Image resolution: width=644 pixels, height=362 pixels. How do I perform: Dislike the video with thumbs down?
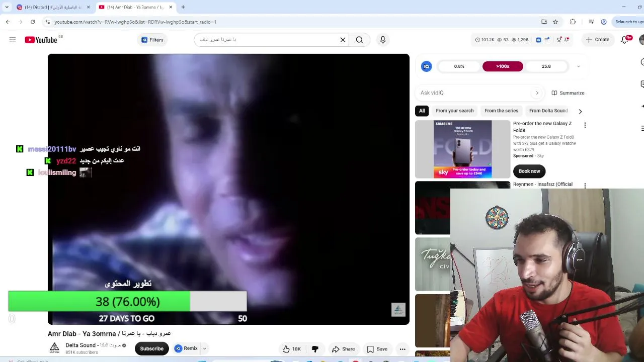click(x=315, y=349)
